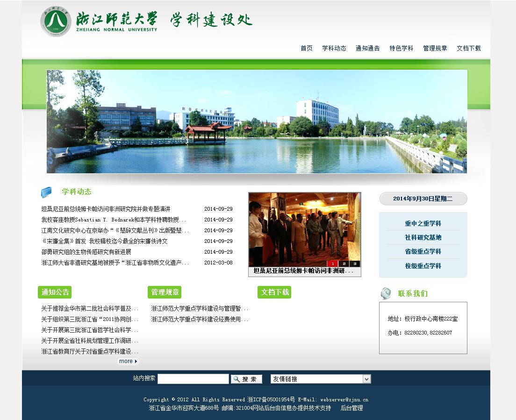Open the 后台管理 link in the footer

[x=351, y=408]
